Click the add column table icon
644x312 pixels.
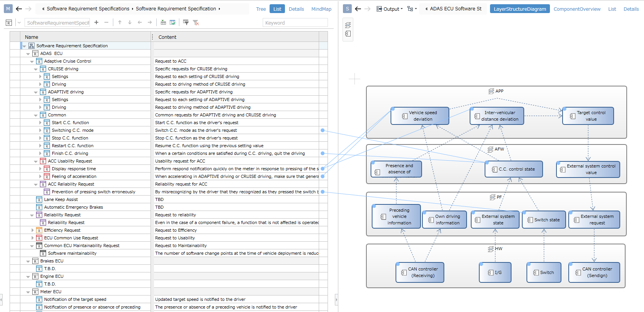(163, 22)
